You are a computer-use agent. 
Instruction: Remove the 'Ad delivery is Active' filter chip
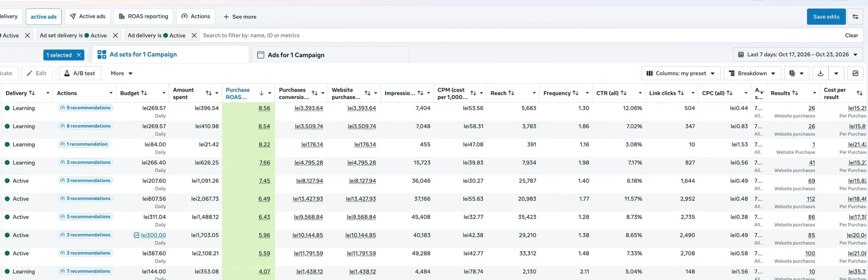pyautogui.click(x=194, y=35)
